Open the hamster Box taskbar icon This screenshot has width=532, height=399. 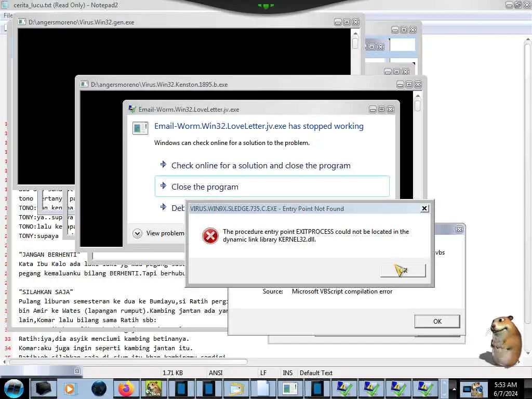(153, 389)
